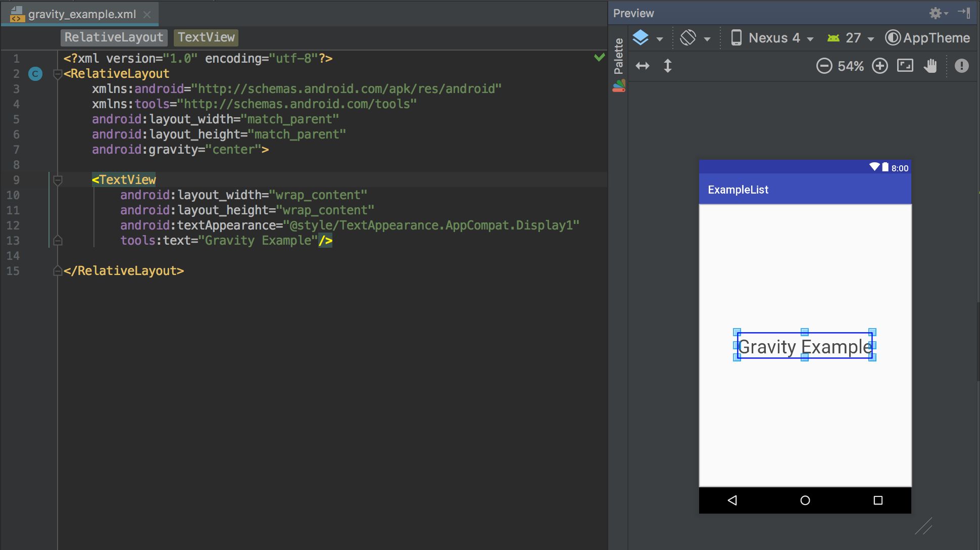Click the design surface layers icon
This screenshot has height=550, width=980.
641,38
